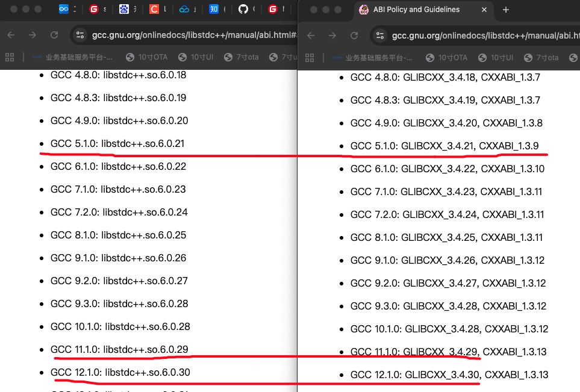580x392 pixels.
Task: Click text GCC 4.9.0: libstdc++.so.6.0.20
Action: pos(119,121)
